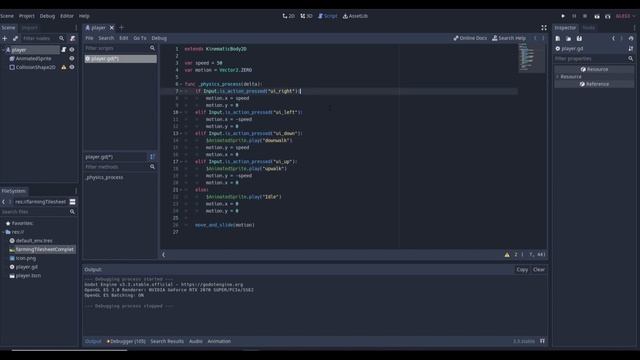Click the code minimap
This screenshot has width=640, height=360.
pos(532,58)
